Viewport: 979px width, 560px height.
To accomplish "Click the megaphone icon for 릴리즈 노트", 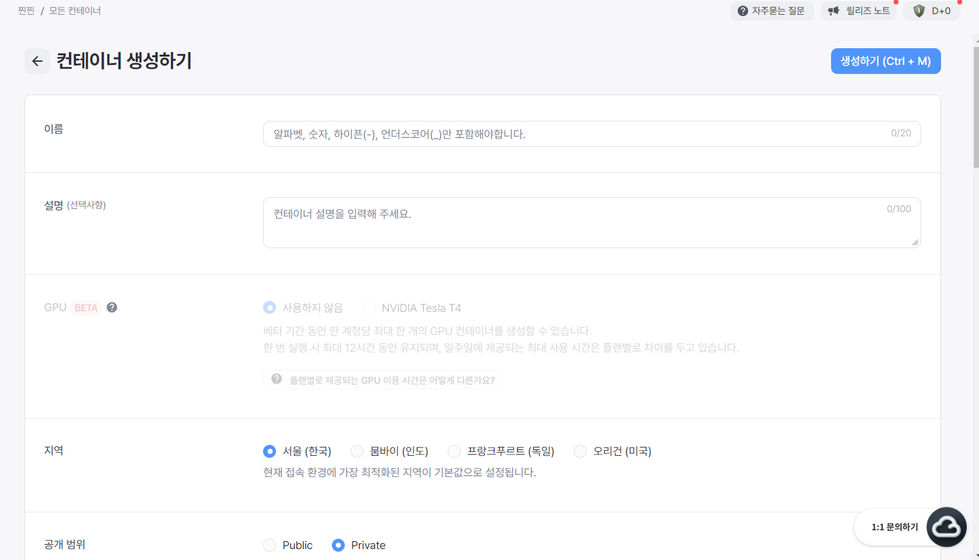I will coord(834,11).
